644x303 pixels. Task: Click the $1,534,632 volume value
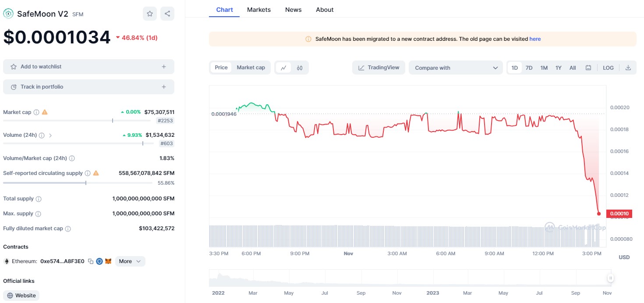[160, 135]
